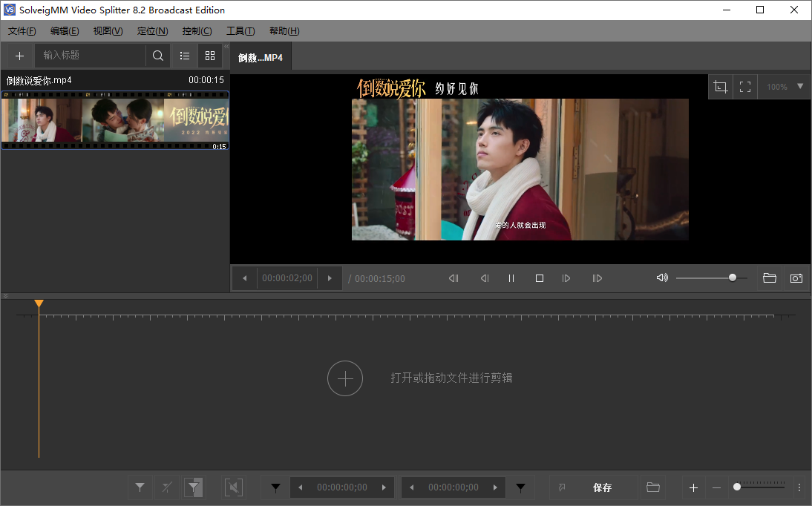Expand the right end-time filter marker menu
812x506 pixels.
point(520,487)
